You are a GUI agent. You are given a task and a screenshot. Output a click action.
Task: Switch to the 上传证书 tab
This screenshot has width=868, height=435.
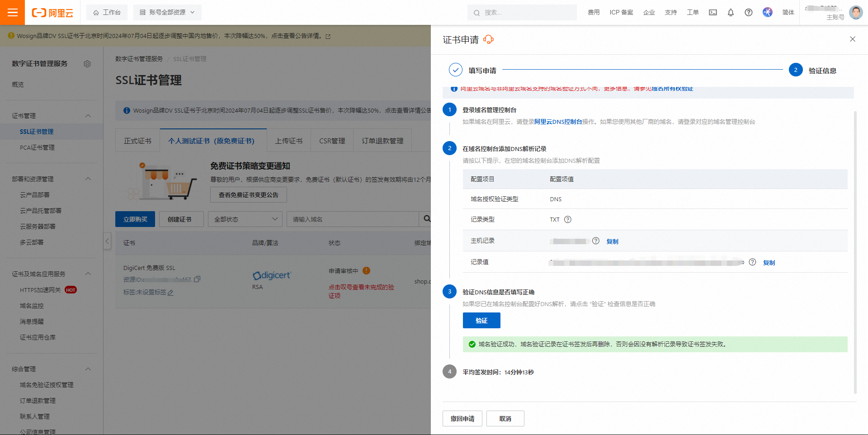289,141
